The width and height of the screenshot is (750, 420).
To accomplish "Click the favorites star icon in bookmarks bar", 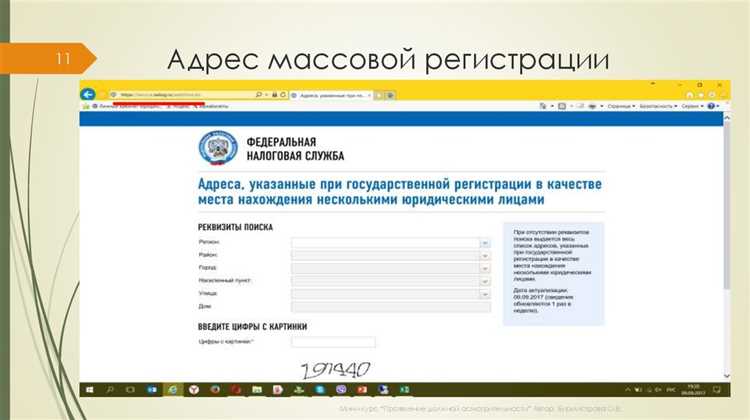I will (86, 106).
